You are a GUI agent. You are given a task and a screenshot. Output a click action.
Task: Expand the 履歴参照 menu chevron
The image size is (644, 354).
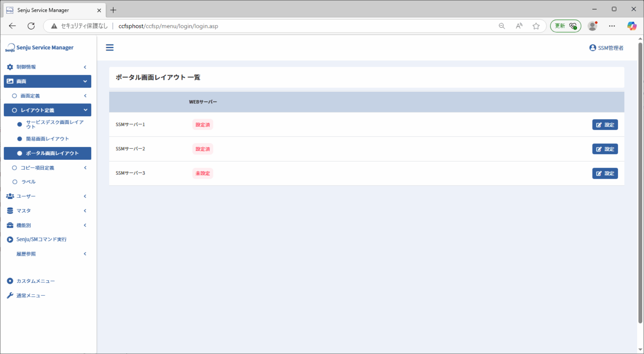click(85, 254)
